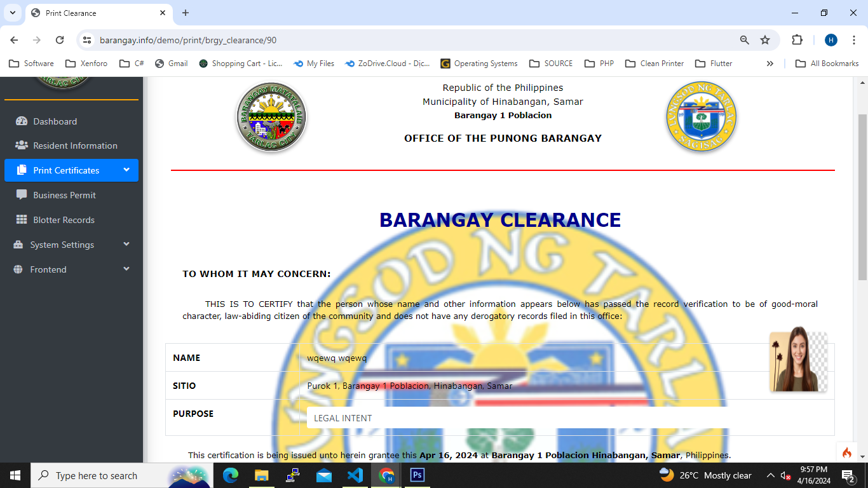Bookmark this page with star icon

click(x=765, y=40)
